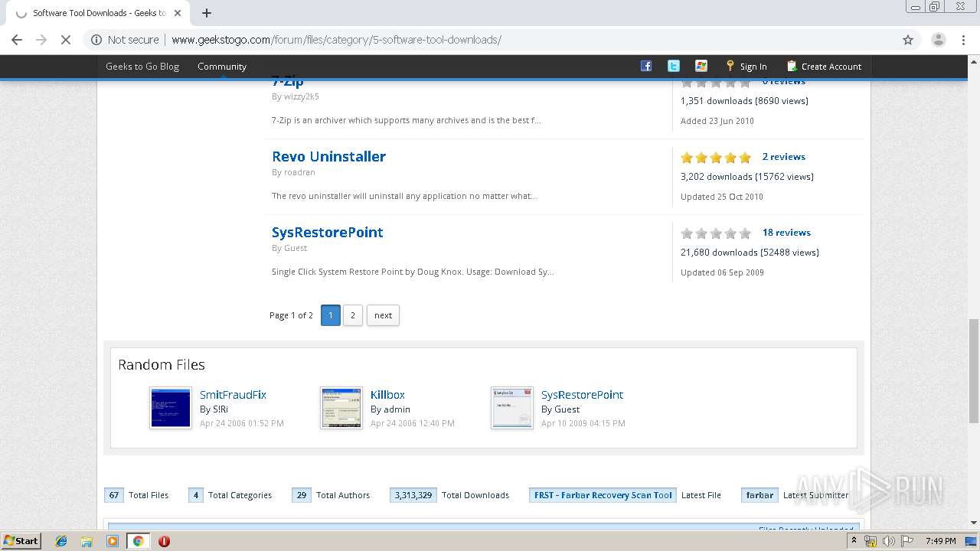Screen dimensions: 980x551
Task: Show hidden system tray icons
Action: click(x=854, y=541)
